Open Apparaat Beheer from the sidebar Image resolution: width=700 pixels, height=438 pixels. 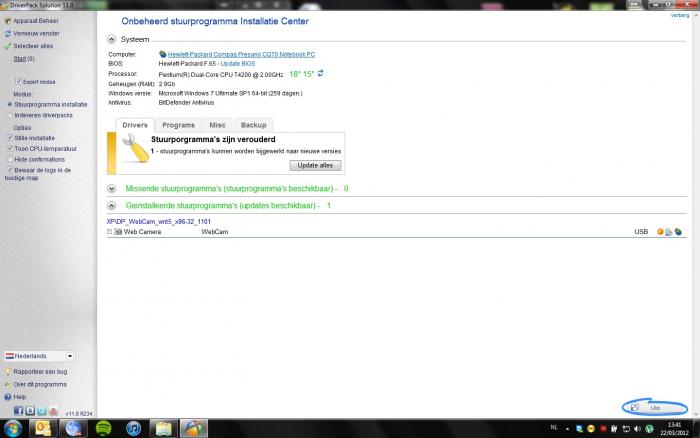(36, 21)
